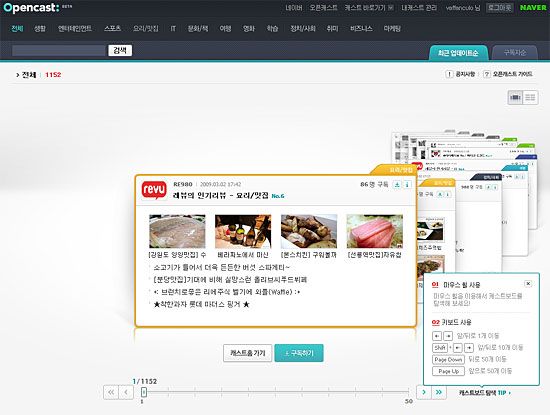Open the 영화 category

tap(249, 29)
